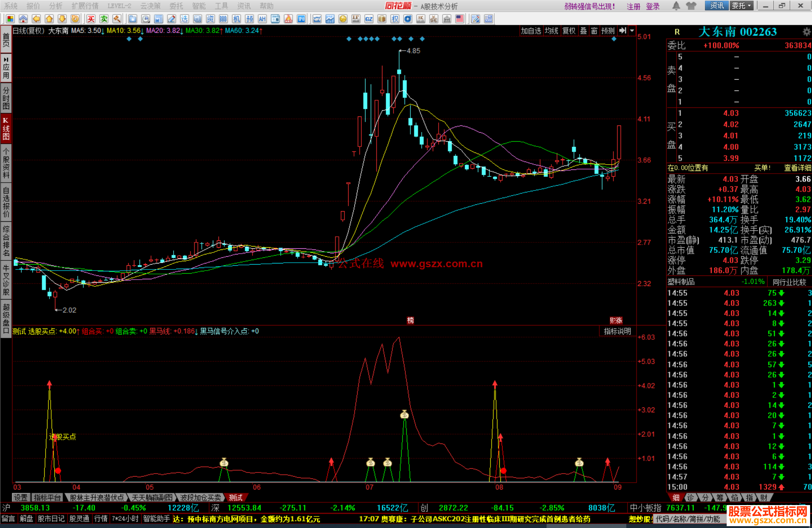Viewport: 812px width, 528px height.
Task: Click the US flag market icon
Action: pos(459,19)
